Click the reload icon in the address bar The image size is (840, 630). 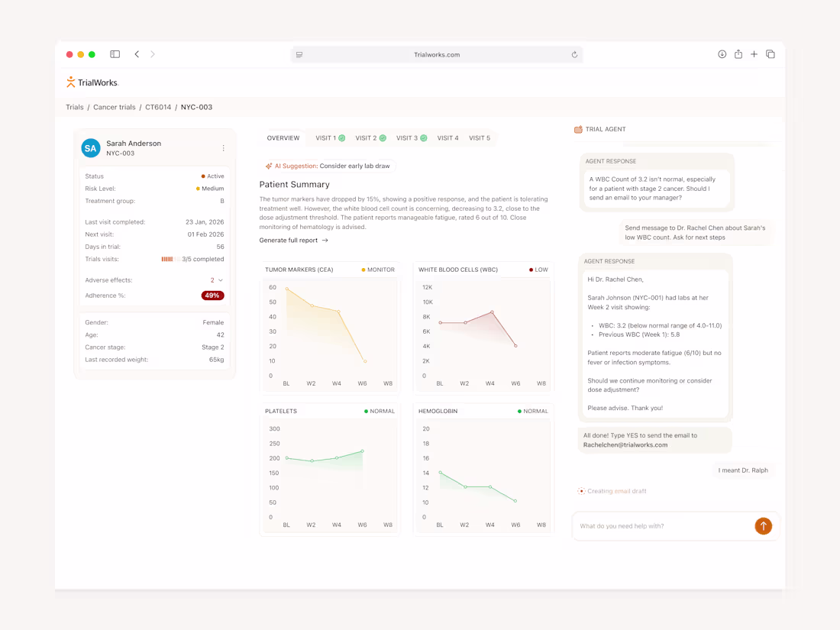574,54
